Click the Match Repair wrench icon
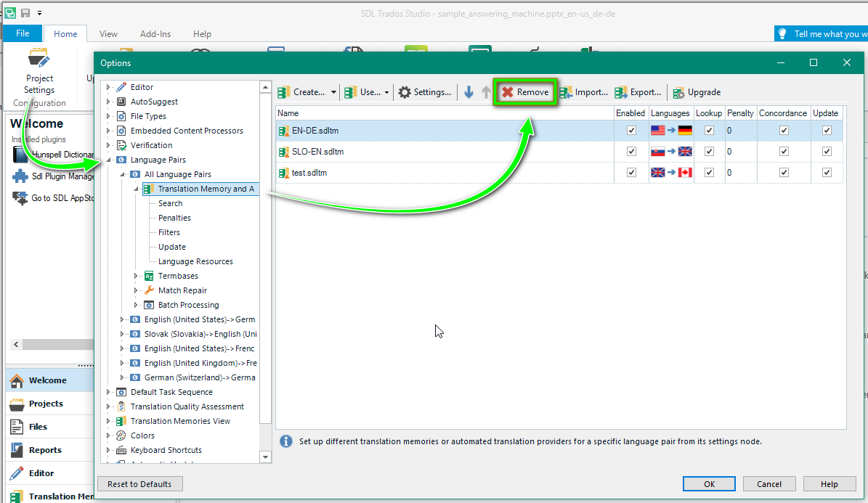Viewport: 868px width, 503px height. 149,290
